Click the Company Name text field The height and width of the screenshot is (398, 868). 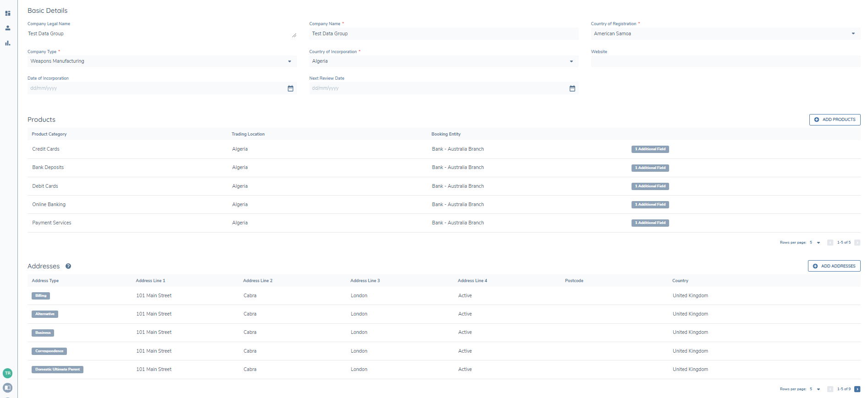click(443, 33)
